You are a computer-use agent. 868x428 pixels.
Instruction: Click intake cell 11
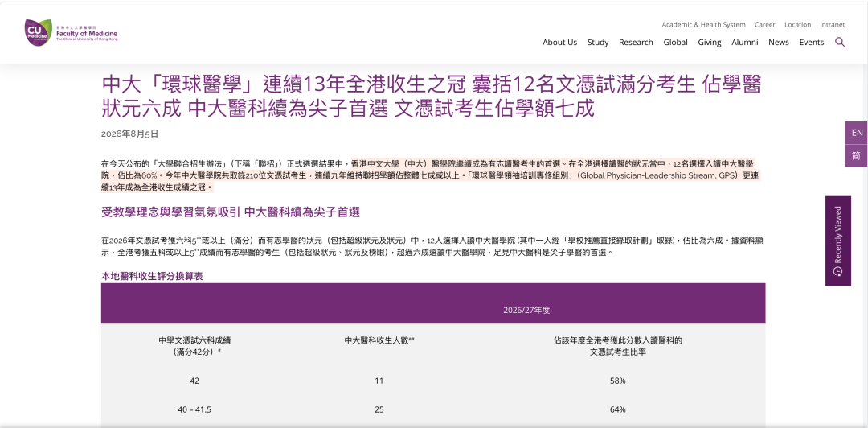click(379, 381)
